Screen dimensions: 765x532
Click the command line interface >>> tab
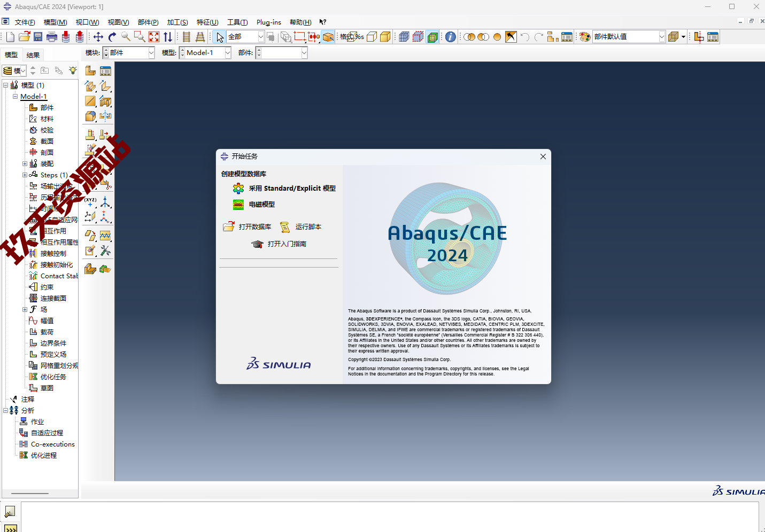tap(10, 529)
